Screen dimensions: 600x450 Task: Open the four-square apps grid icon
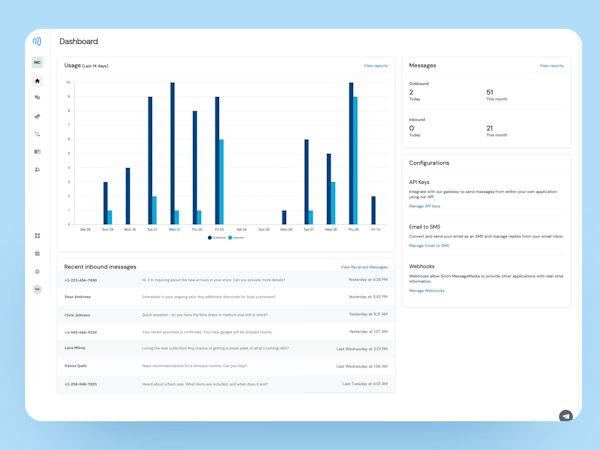[x=37, y=236]
